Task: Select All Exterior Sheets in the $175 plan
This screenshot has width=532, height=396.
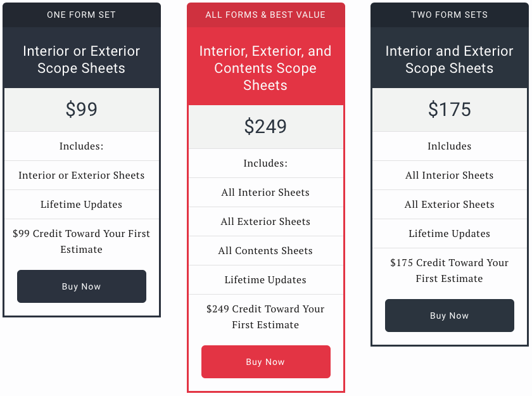Action: tap(449, 205)
